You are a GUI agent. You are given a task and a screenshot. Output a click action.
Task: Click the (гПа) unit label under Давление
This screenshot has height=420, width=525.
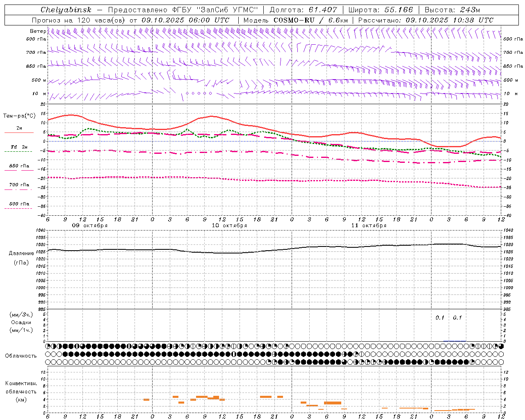click(x=21, y=262)
